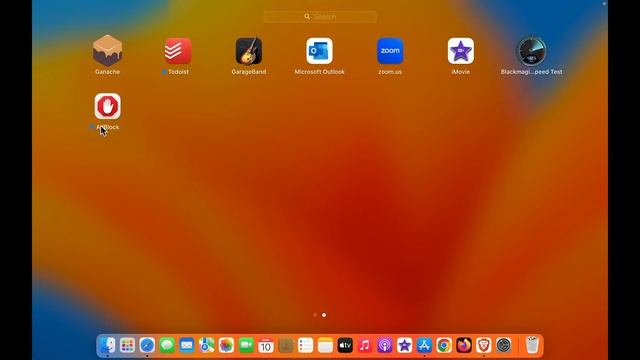Launch Maps from the Dock

coord(207,345)
